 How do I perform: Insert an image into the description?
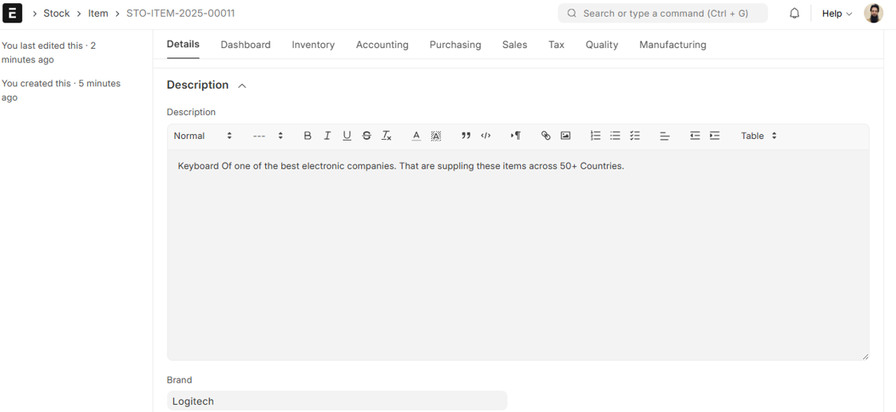(565, 136)
